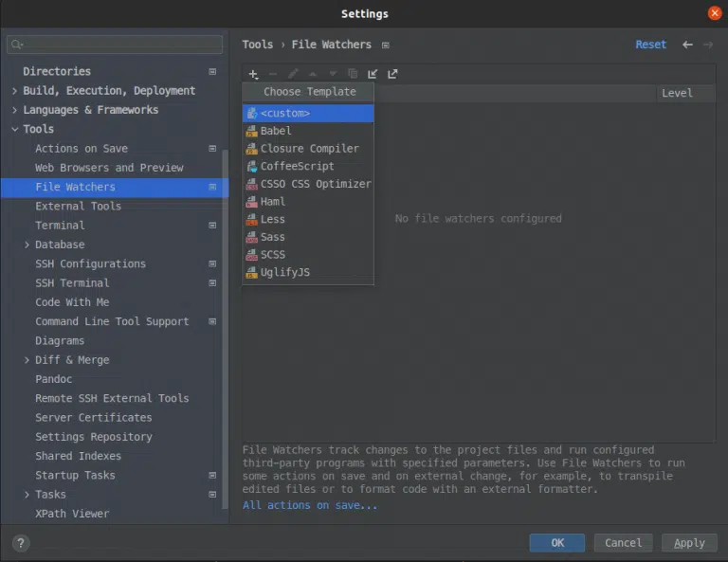The width and height of the screenshot is (728, 562).
Task: Click project icon beside SSH Configurations
Action: click(x=212, y=264)
